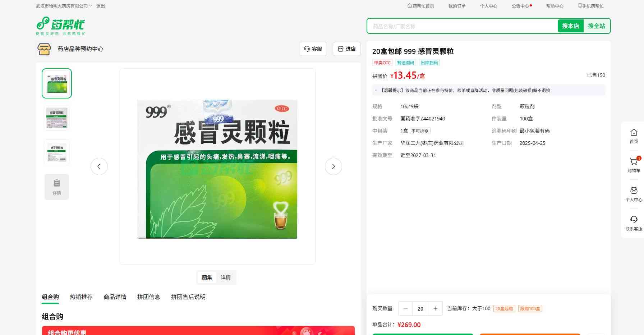Click the 搜本店 search button

570,26
